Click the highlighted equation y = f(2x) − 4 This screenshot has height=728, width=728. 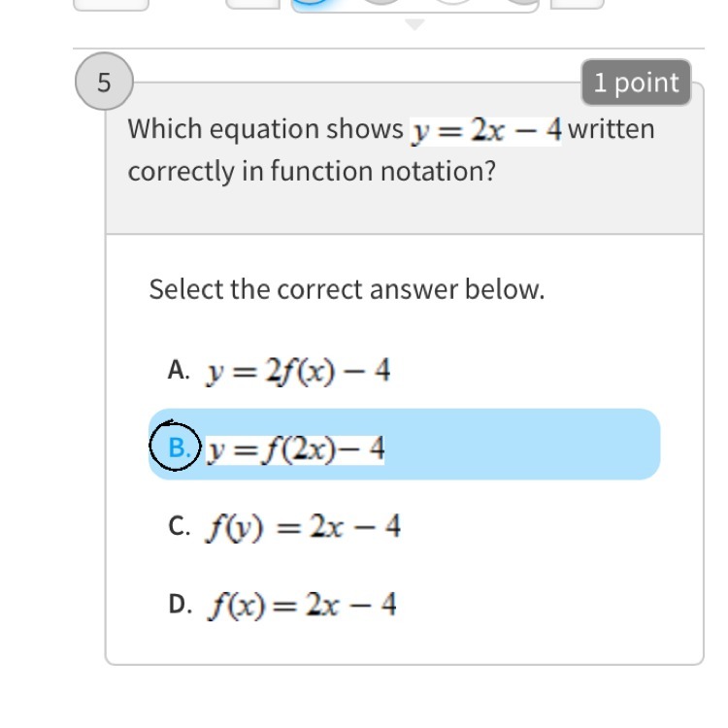click(295, 448)
